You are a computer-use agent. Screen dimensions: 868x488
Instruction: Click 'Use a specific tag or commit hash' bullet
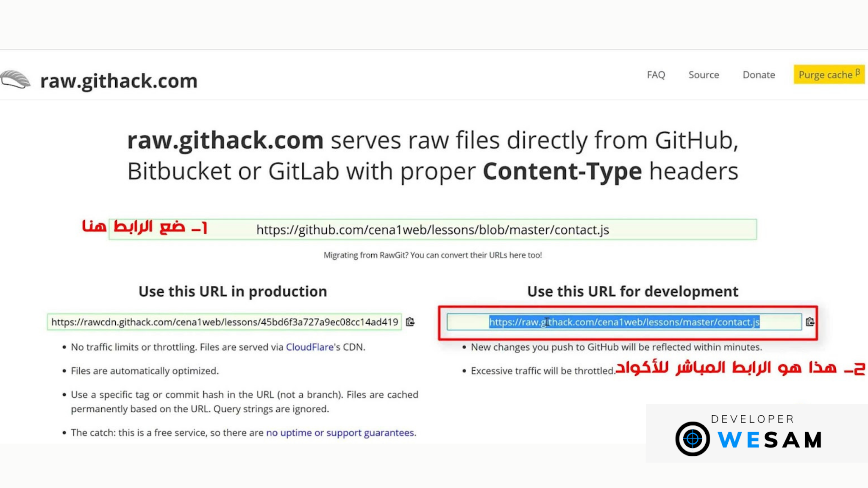[245, 402]
